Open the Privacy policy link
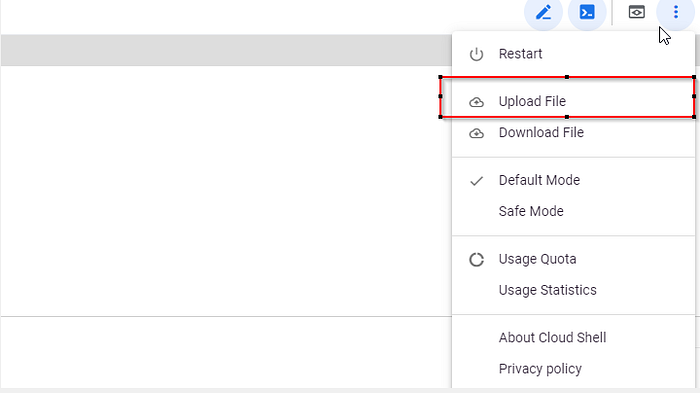Image resolution: width=700 pixels, height=393 pixels. pos(573,369)
